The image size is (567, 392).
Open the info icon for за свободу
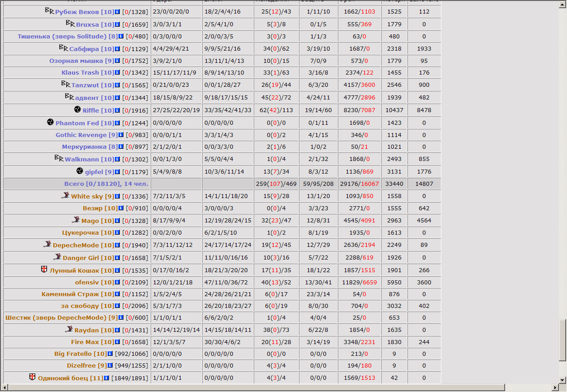coord(118,306)
